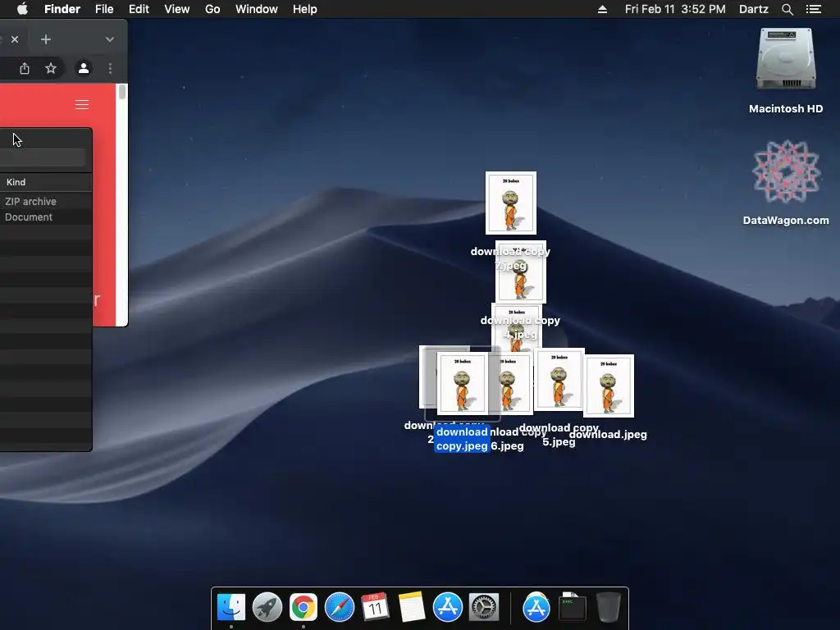Screen dimensions: 840x630
Task: Select the ZIP archive row
Action: tap(46, 202)
